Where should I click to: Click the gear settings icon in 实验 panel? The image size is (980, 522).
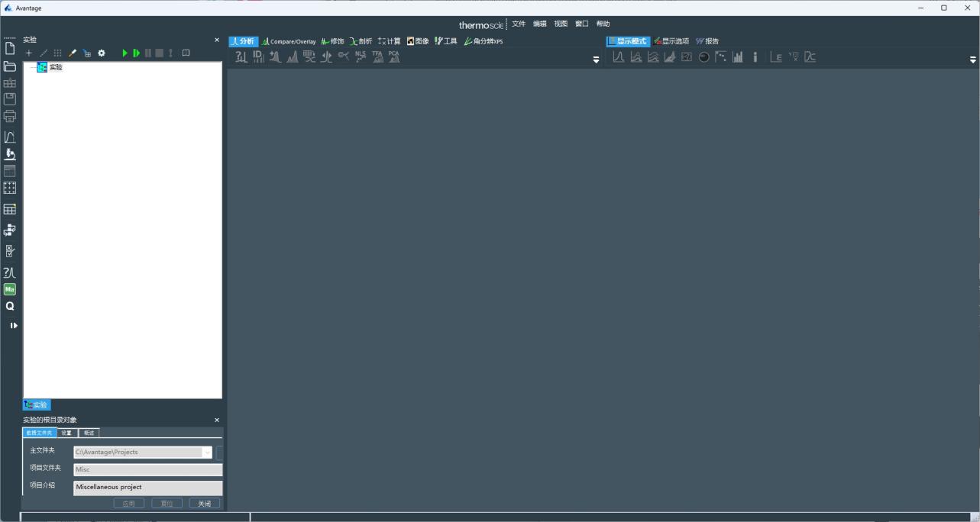coord(102,53)
